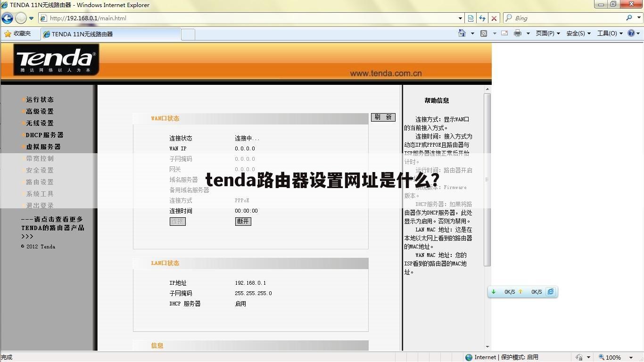The width and height of the screenshot is (644, 362).
Task: Click the help panel scrollbar down arrow
Action: pyautogui.click(x=487, y=347)
